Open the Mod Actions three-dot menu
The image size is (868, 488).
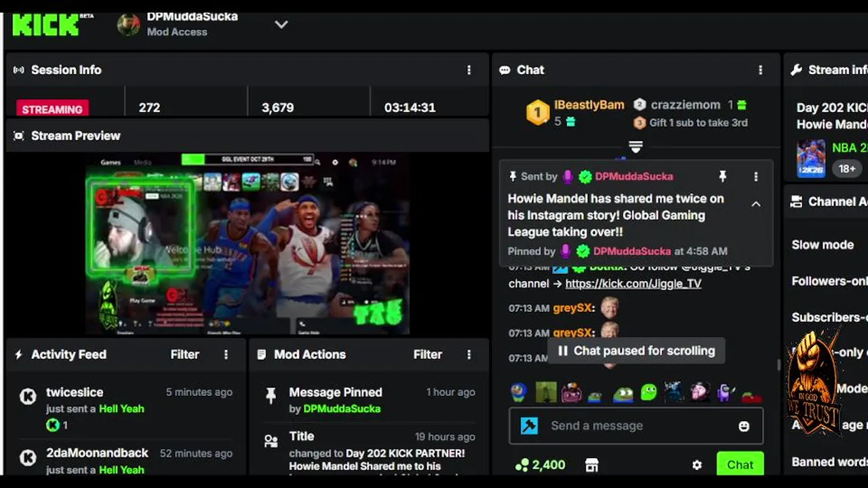[469, 354]
